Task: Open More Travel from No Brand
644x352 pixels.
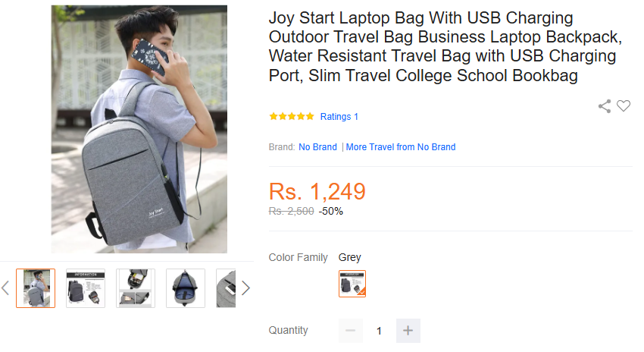Action: pos(401,147)
